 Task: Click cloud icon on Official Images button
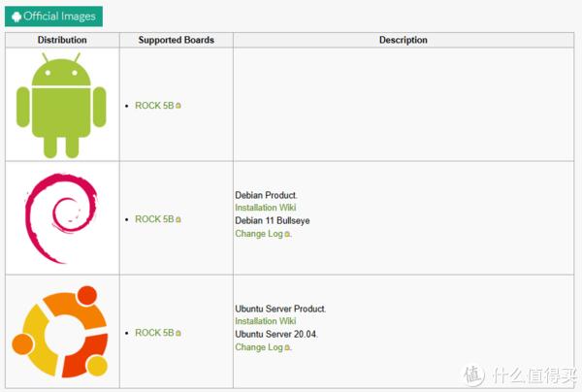click(x=16, y=16)
